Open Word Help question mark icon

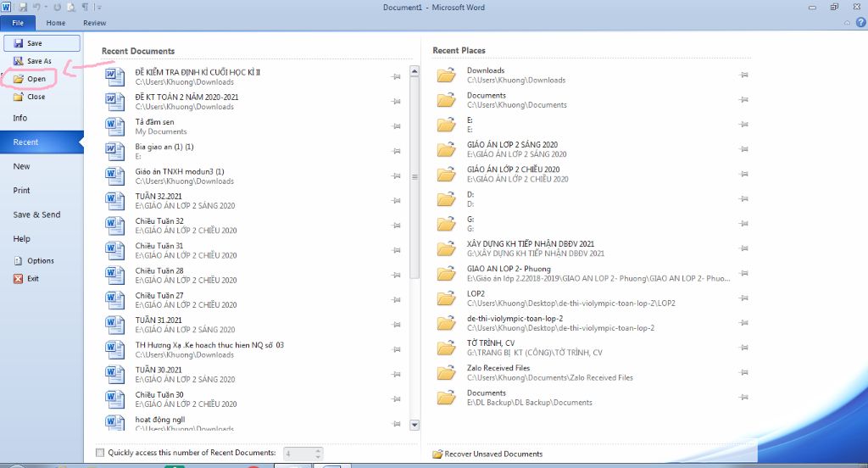861,23
